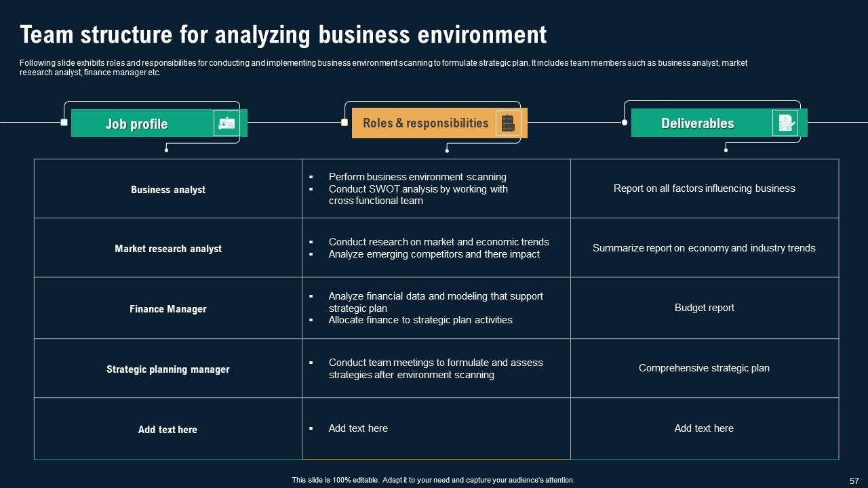Click the slide description paragraph under the title
This screenshot has width=868, height=488.
[383, 68]
